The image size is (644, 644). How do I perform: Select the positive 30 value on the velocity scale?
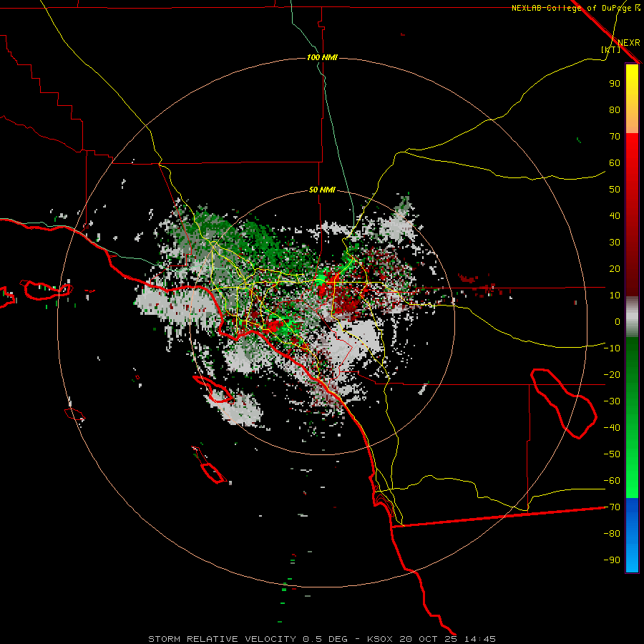[x=615, y=243]
